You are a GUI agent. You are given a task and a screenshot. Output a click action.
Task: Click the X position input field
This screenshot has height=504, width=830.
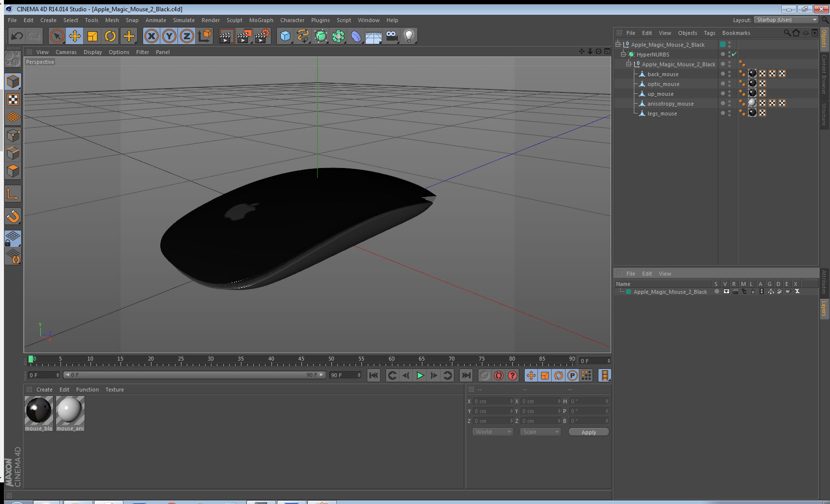493,401
